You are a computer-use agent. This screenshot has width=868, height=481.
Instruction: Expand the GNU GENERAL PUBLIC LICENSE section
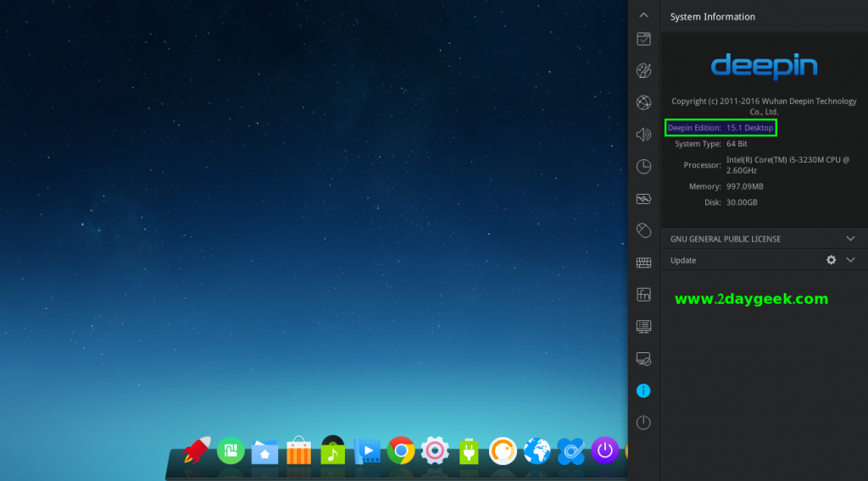coord(851,239)
